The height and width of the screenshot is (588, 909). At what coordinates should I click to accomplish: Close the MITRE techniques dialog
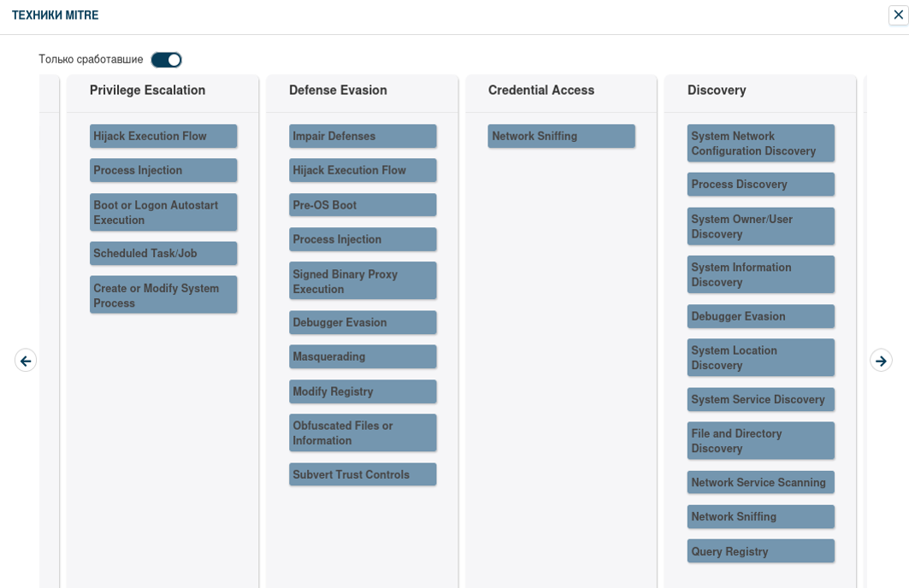898,15
